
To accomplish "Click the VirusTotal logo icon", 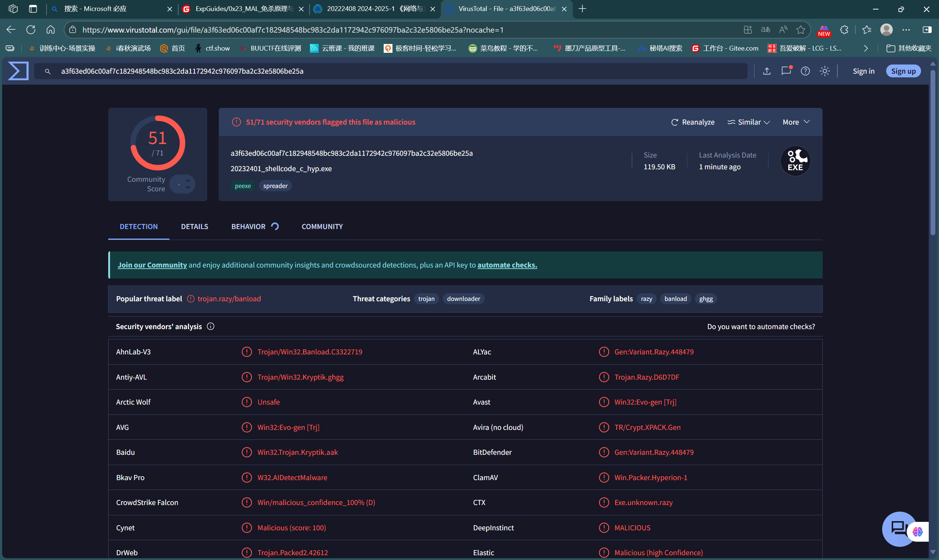I will coord(18,71).
